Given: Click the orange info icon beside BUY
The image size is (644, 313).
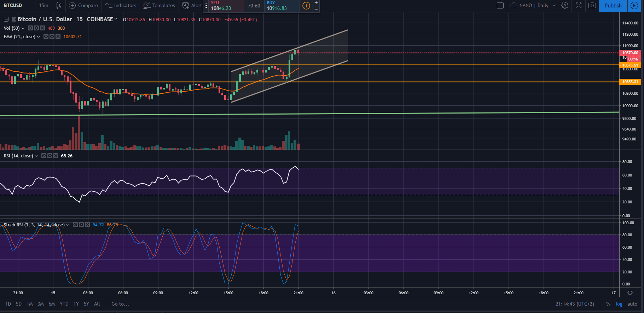Looking at the screenshot, I should click(306, 6).
